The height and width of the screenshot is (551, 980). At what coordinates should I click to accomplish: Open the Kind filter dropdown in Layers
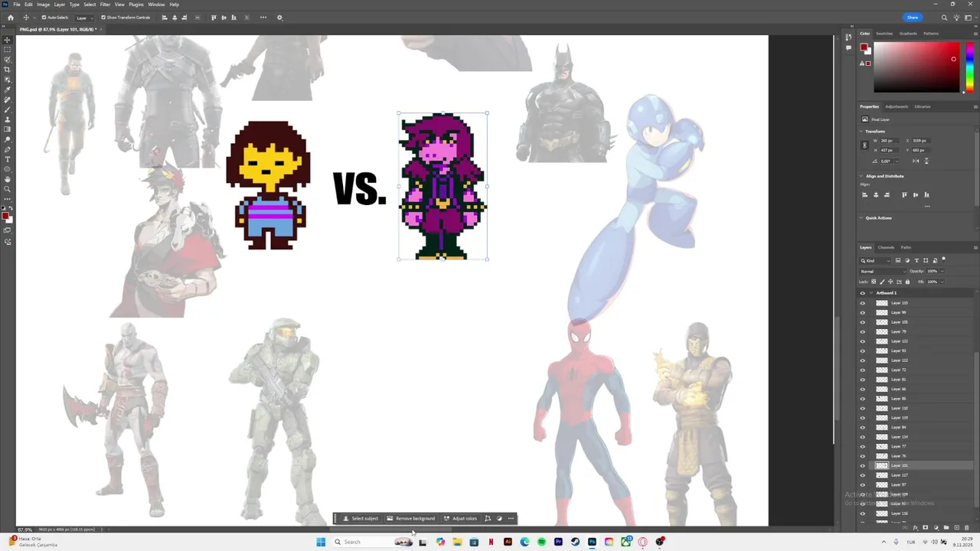point(875,261)
